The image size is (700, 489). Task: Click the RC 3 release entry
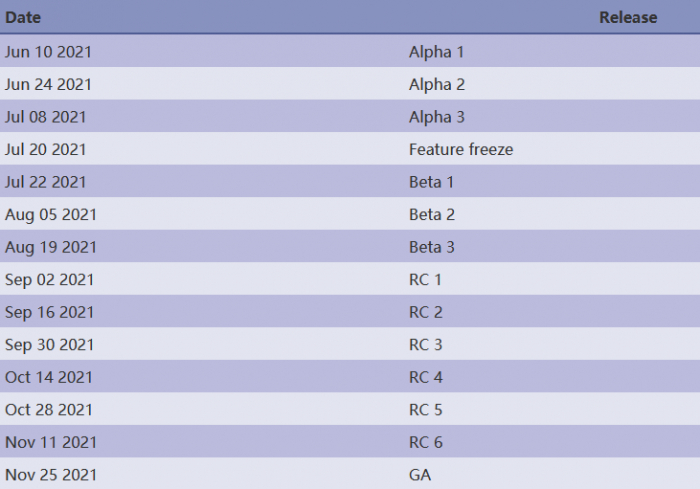pos(425,344)
